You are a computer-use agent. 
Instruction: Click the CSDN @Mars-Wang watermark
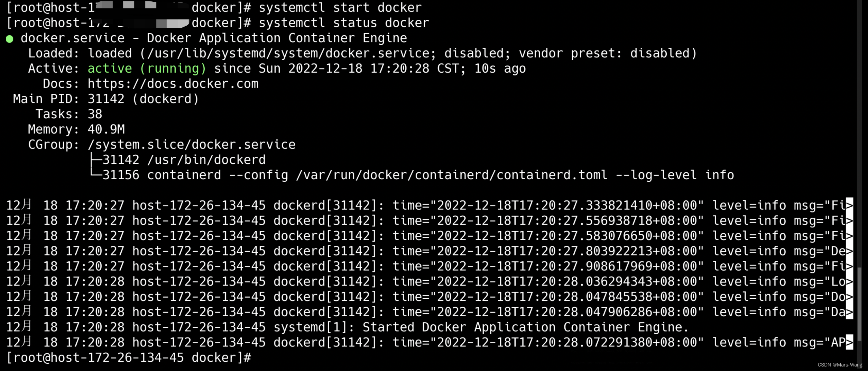(x=840, y=365)
